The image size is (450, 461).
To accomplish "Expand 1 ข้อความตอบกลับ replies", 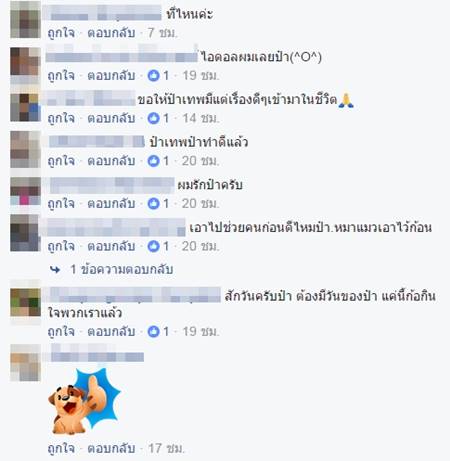I will pyautogui.click(x=122, y=269).
